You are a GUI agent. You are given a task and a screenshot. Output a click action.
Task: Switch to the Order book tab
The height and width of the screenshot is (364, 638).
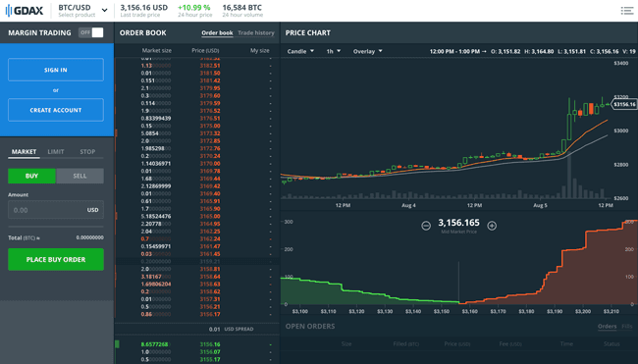point(217,33)
